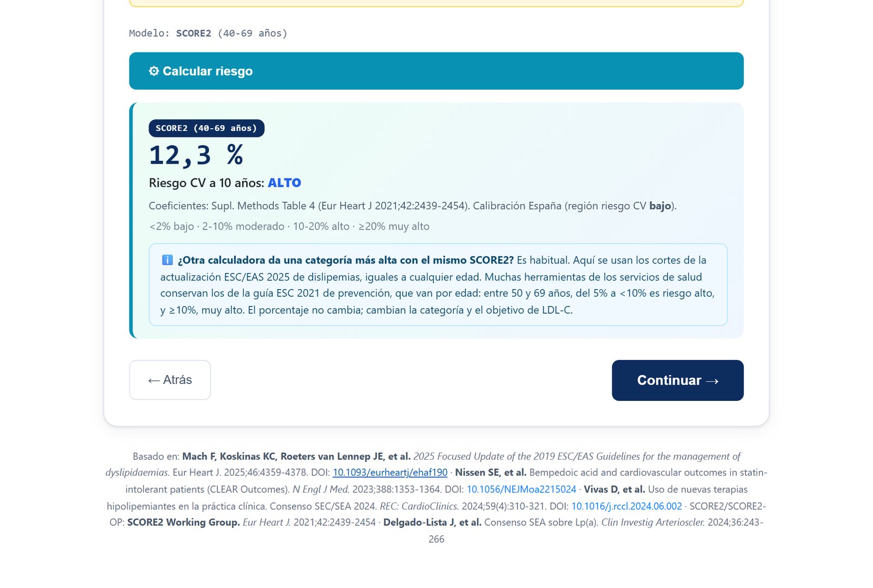Click the Calcular riesgo button

point(436,71)
